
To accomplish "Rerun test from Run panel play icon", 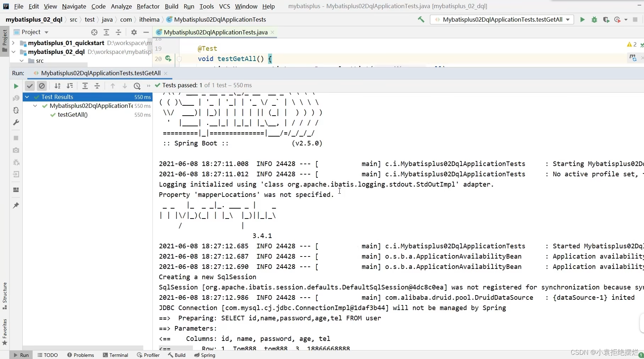I will (x=16, y=86).
